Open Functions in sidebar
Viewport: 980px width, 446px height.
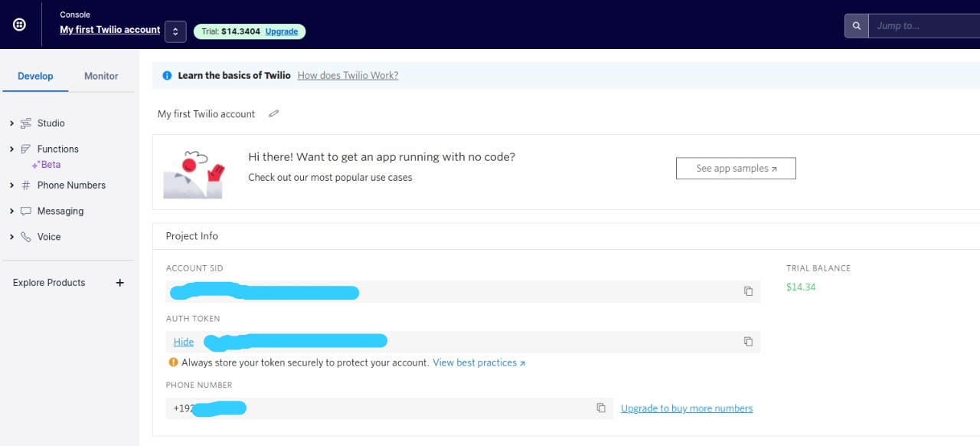pyautogui.click(x=58, y=149)
